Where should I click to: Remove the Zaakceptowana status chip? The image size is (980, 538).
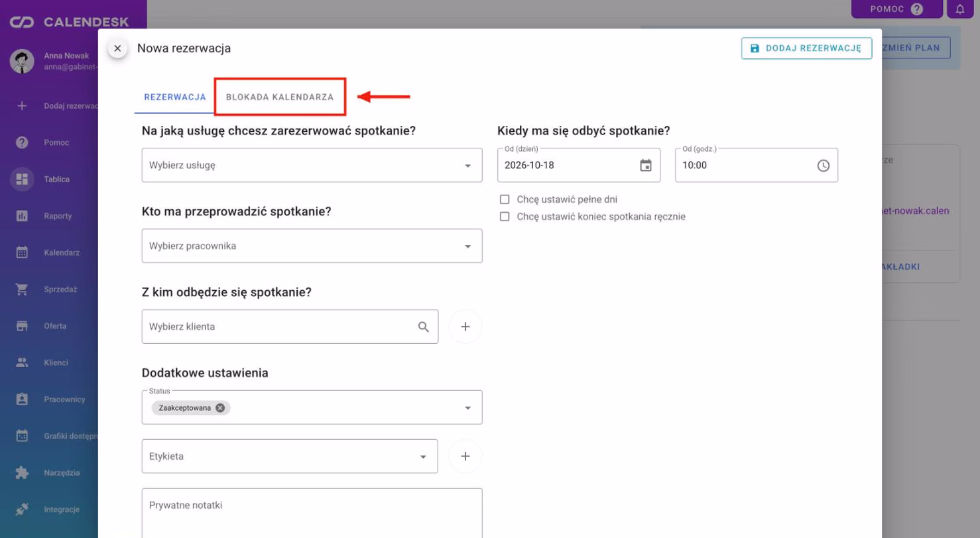click(x=220, y=408)
